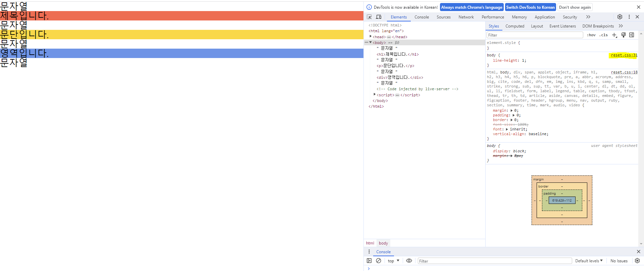Open the Performance tab
Viewport: 644px width, 271px height.
pyautogui.click(x=493, y=17)
